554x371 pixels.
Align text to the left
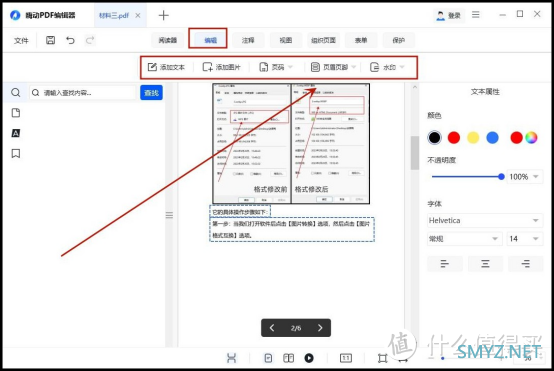pos(445,264)
